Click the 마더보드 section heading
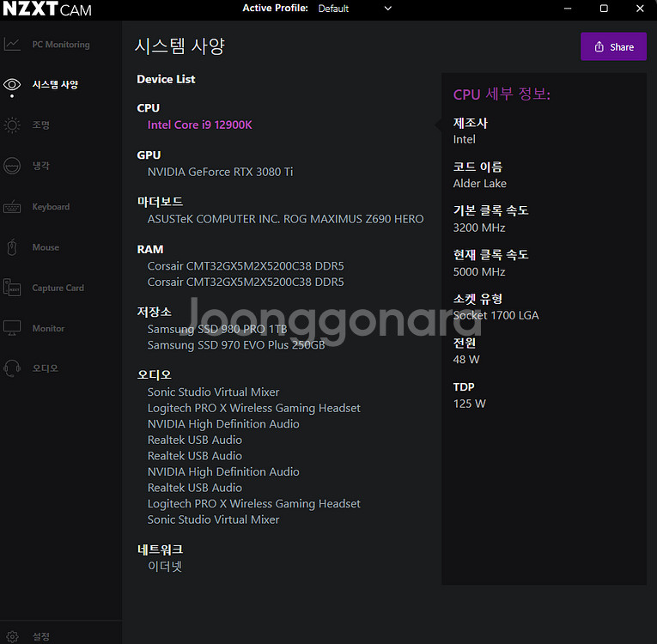The image size is (657, 644). pyautogui.click(x=160, y=202)
